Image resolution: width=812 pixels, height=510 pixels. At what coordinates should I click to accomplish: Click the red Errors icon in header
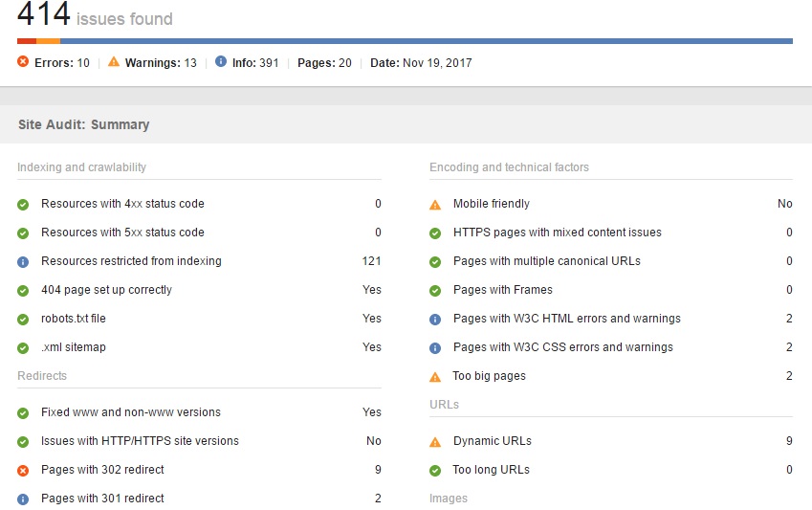click(23, 61)
